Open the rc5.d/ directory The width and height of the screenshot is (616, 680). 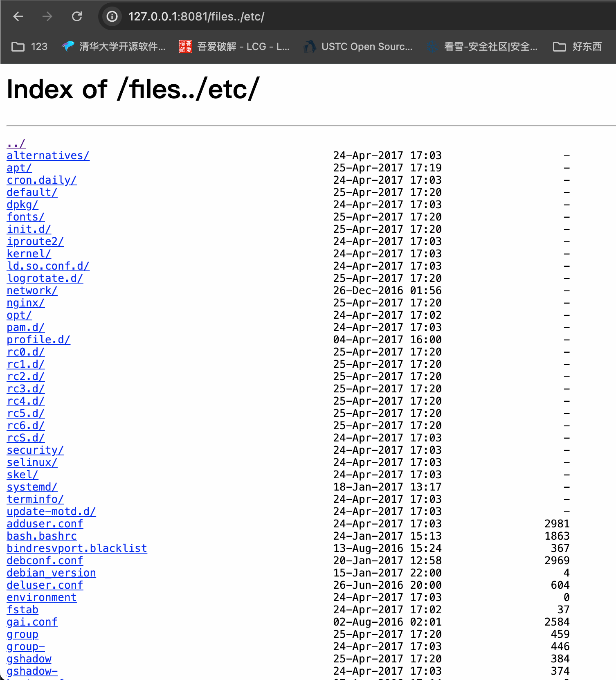click(x=26, y=413)
